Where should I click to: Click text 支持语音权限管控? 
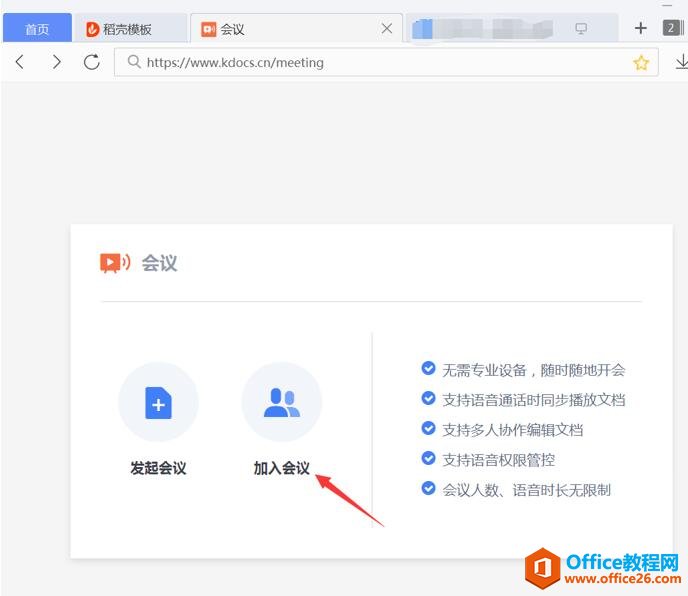click(498, 460)
